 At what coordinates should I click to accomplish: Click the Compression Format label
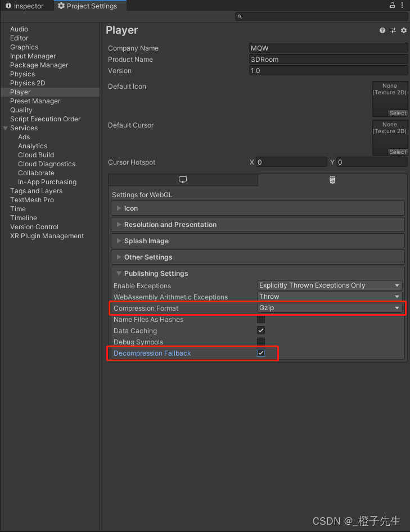coord(146,308)
